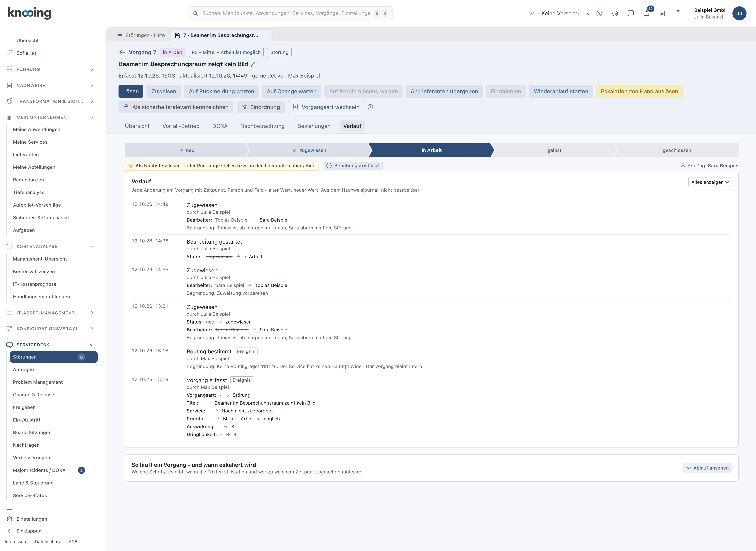Click Wiederanlauf starten button
The width and height of the screenshot is (756, 551).
click(x=561, y=91)
